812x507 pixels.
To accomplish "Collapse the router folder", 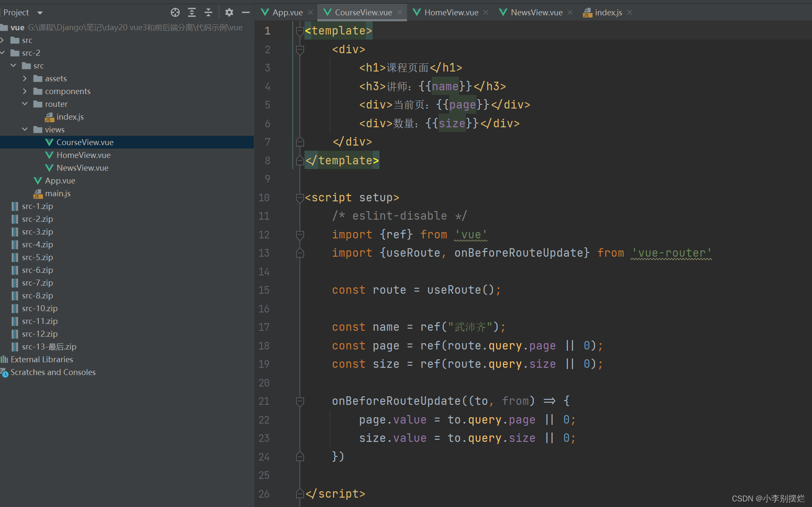I will click(25, 104).
